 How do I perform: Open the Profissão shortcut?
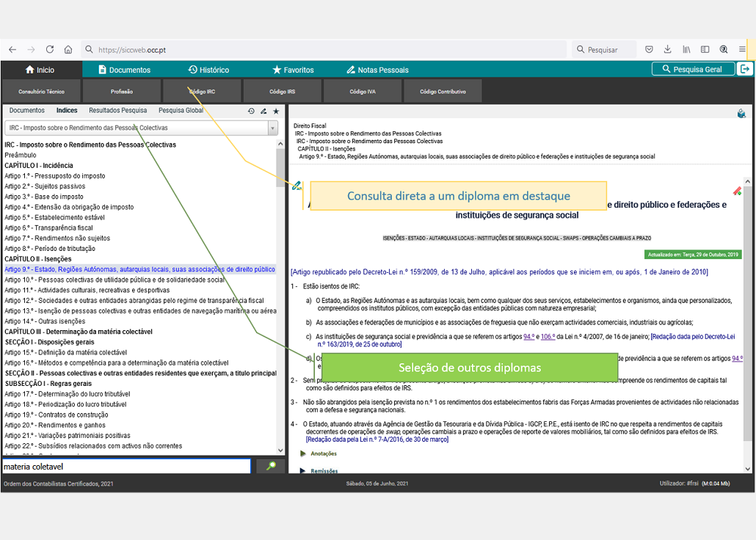point(122,91)
